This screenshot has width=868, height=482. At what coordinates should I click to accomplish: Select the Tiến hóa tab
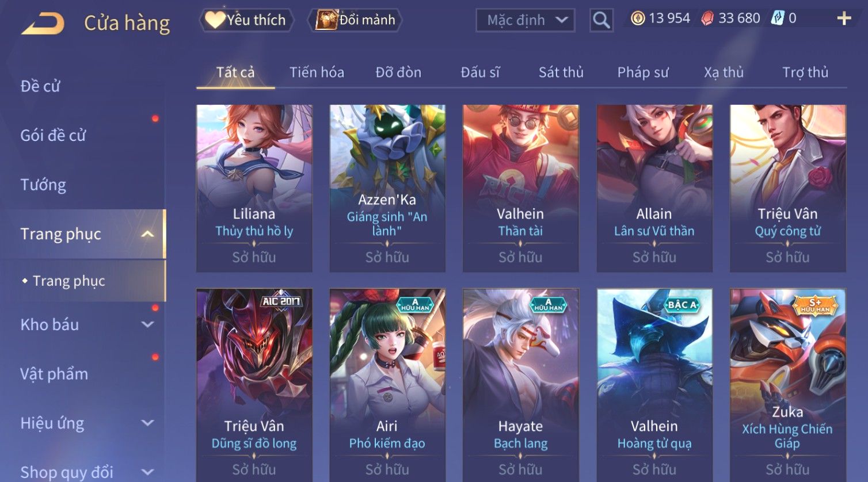click(x=317, y=72)
